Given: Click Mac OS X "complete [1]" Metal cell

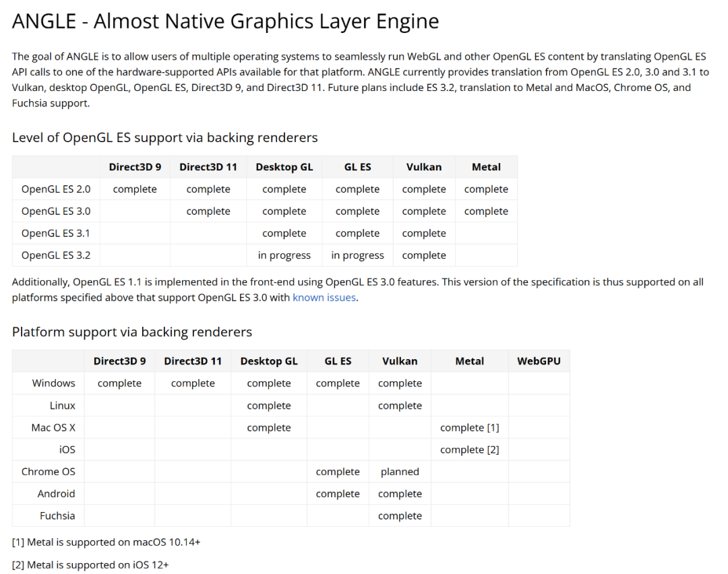Looking at the screenshot, I should [x=469, y=427].
